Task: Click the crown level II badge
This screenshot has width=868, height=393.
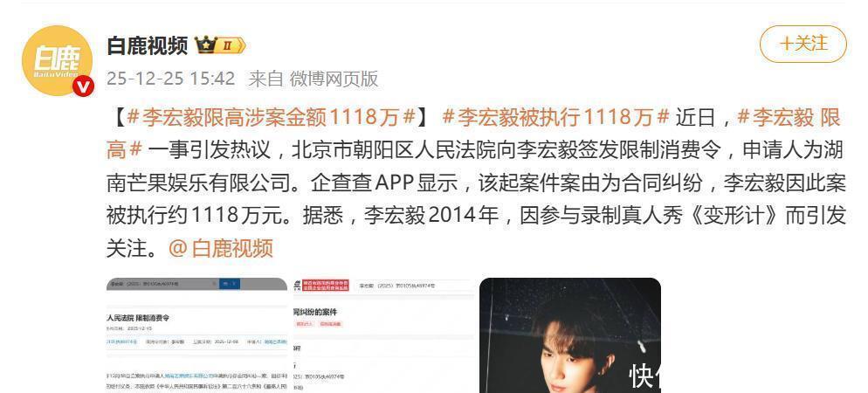Action: tap(220, 45)
